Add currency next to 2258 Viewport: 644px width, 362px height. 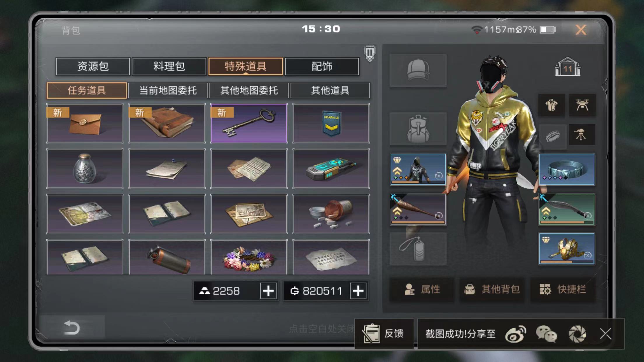[268, 291]
